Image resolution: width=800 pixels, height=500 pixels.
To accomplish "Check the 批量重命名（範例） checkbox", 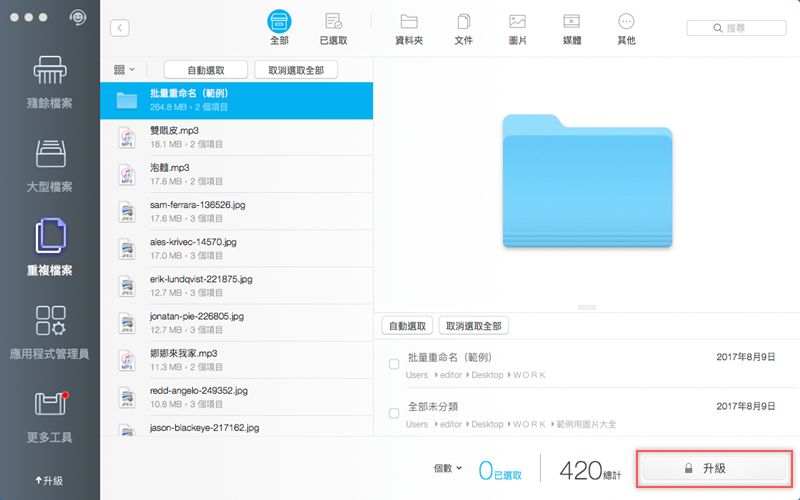I will pyautogui.click(x=394, y=364).
